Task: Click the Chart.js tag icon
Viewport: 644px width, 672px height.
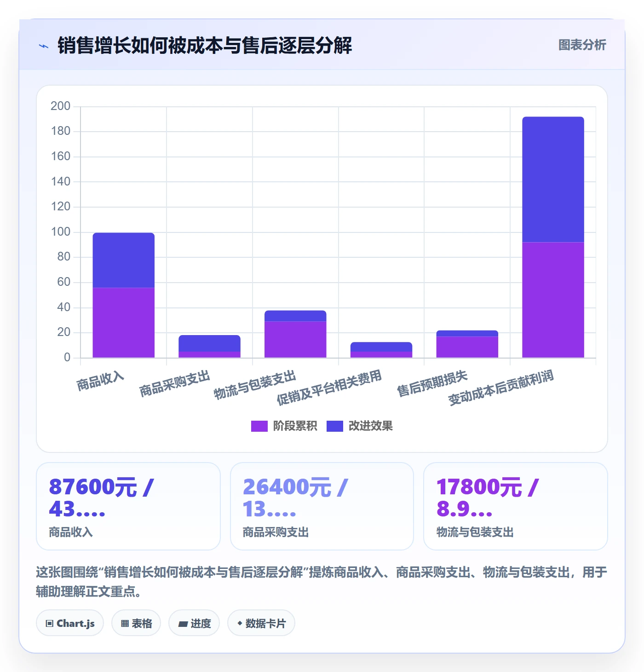Action: (x=50, y=624)
